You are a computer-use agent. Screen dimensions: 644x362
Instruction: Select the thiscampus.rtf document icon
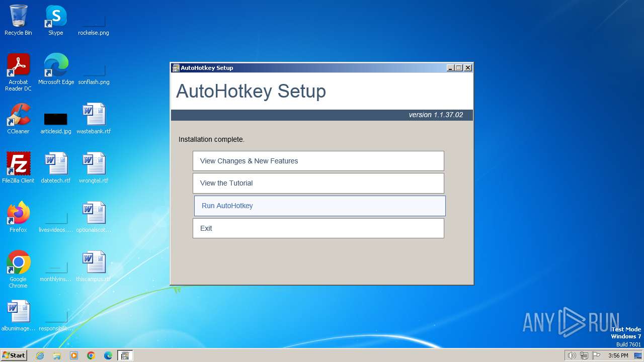point(94,266)
